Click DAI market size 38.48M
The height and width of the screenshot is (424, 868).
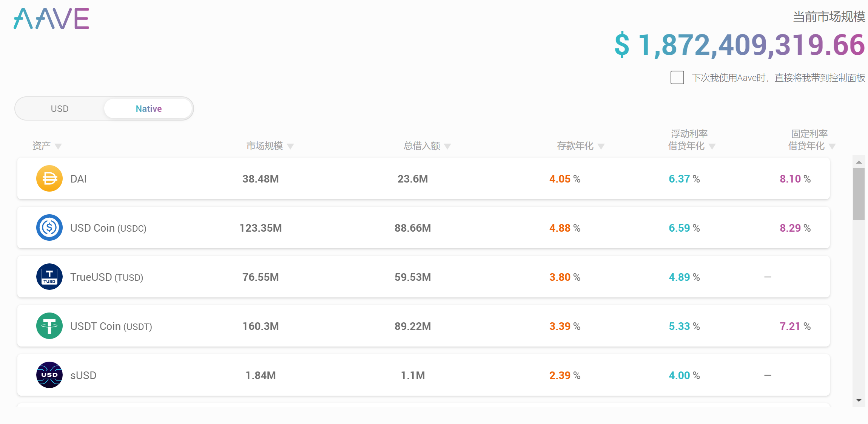coord(261,179)
